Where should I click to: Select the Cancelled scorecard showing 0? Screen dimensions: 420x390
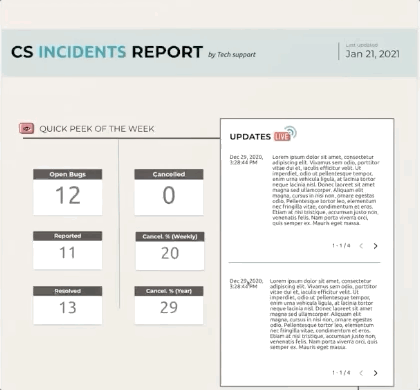click(x=169, y=192)
